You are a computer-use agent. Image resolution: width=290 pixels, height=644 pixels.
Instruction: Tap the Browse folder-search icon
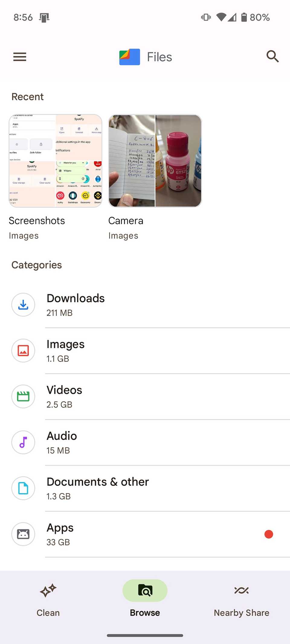145,591
